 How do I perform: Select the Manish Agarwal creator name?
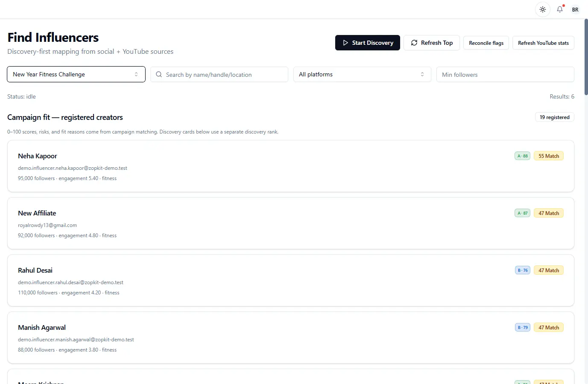42,328
